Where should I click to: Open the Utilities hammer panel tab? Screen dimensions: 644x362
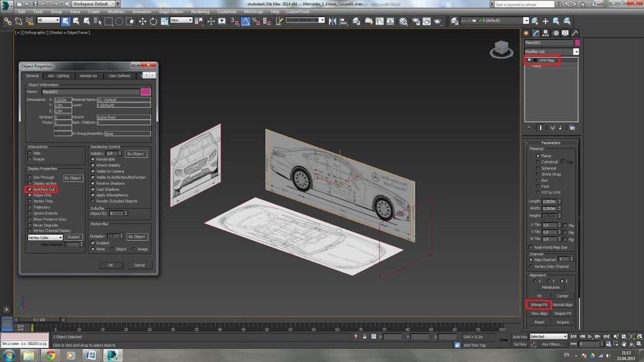point(575,33)
